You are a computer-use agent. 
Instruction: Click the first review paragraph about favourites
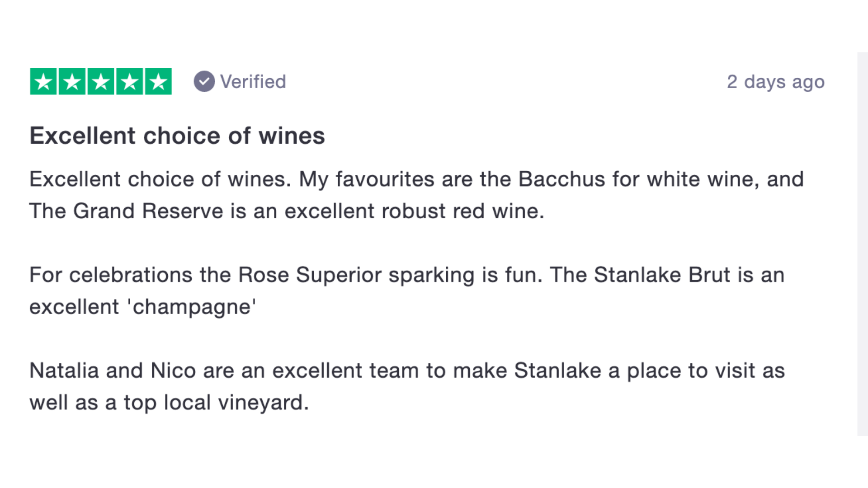417,195
